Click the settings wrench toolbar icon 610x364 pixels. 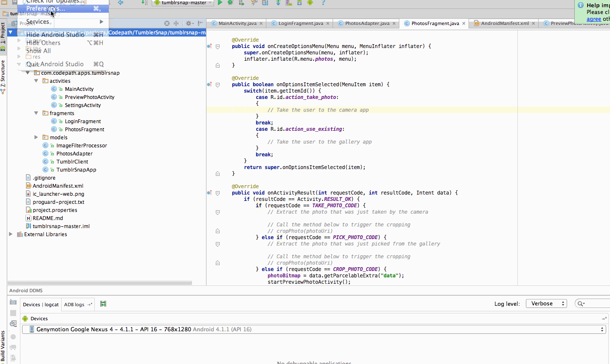click(254, 3)
